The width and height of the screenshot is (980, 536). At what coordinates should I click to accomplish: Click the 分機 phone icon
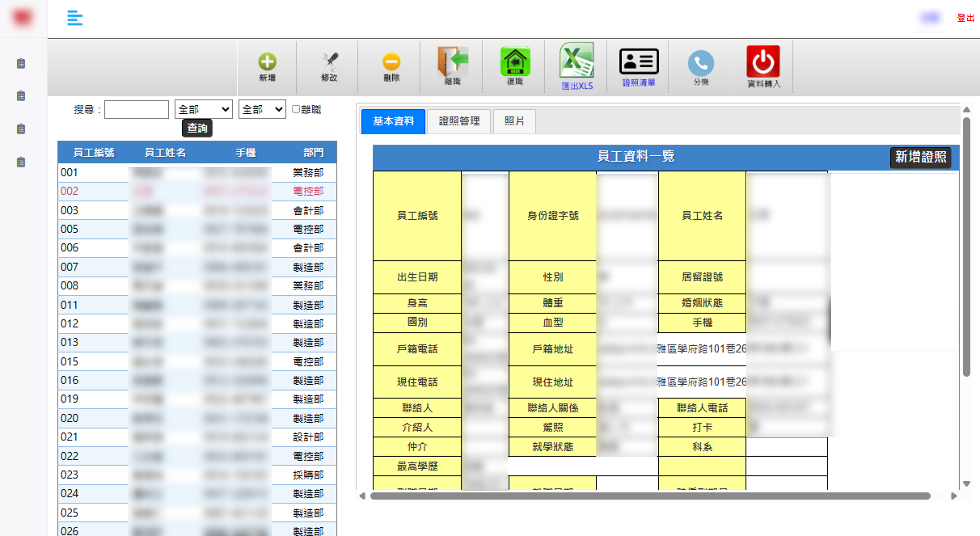coord(701,63)
